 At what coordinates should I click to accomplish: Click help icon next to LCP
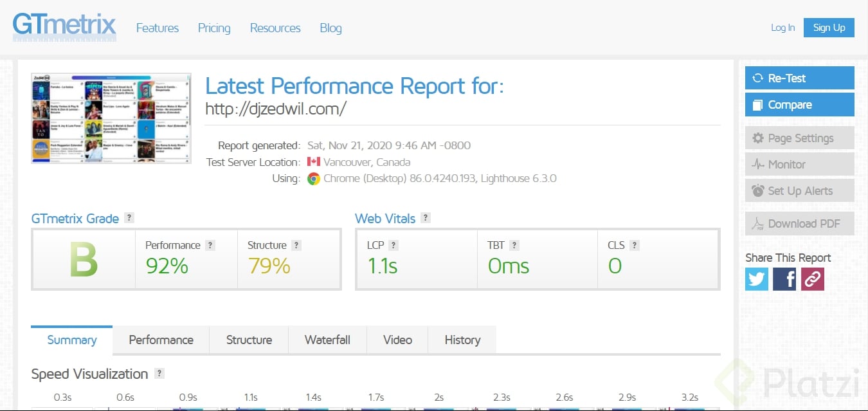click(x=393, y=245)
